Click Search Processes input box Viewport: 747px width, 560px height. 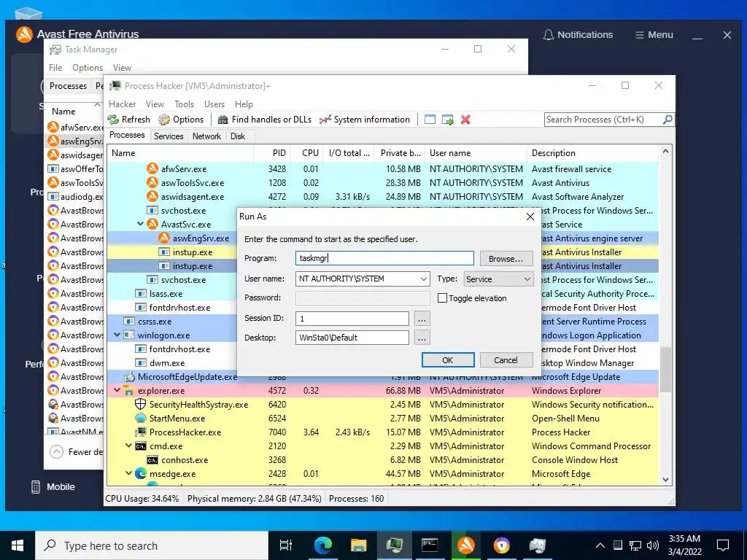pyautogui.click(x=603, y=120)
